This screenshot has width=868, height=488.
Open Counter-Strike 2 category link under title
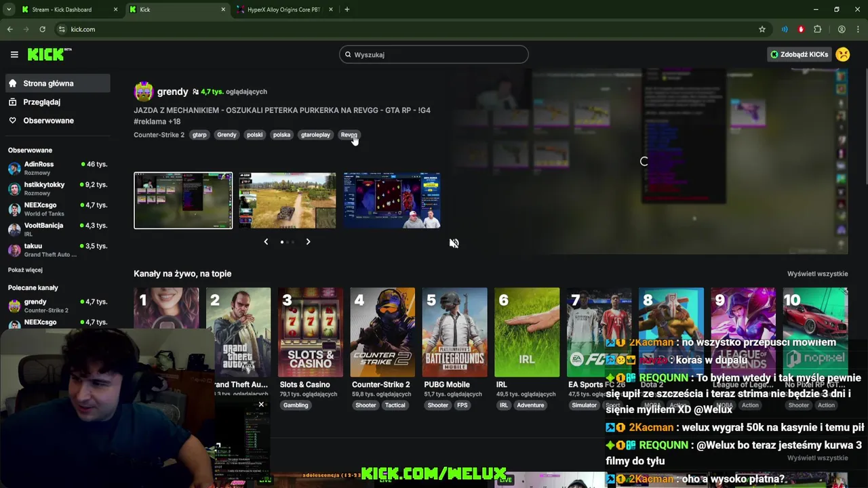click(x=159, y=135)
